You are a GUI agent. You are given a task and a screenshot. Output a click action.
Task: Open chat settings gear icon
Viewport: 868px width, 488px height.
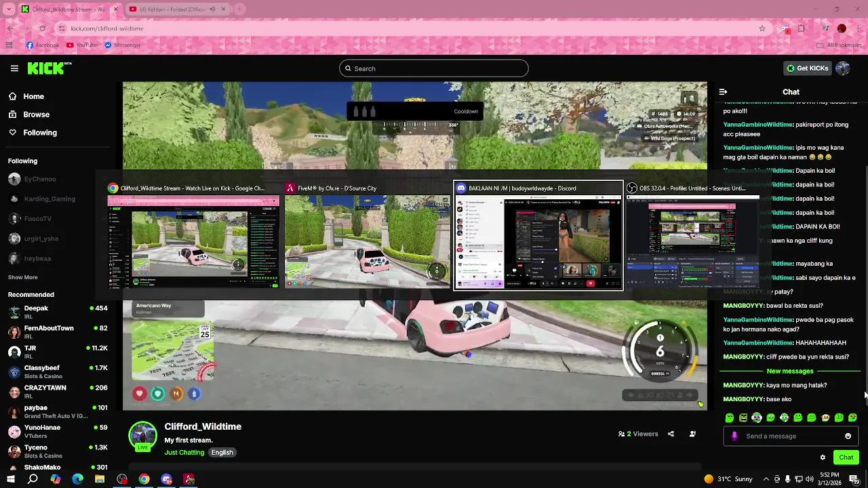[823, 457]
